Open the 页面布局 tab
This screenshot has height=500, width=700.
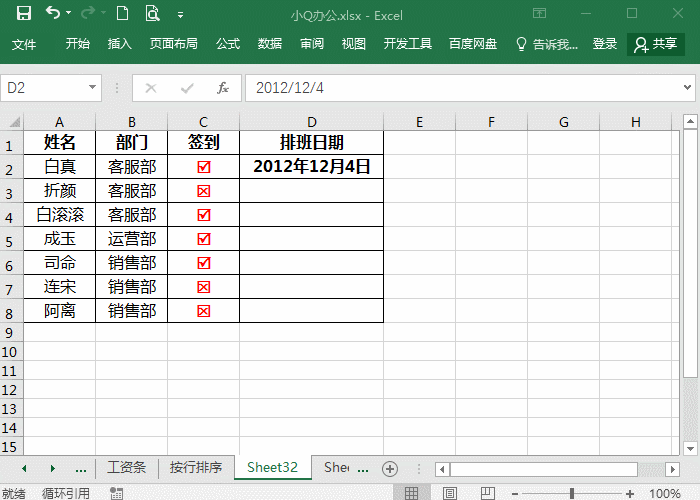click(x=174, y=44)
